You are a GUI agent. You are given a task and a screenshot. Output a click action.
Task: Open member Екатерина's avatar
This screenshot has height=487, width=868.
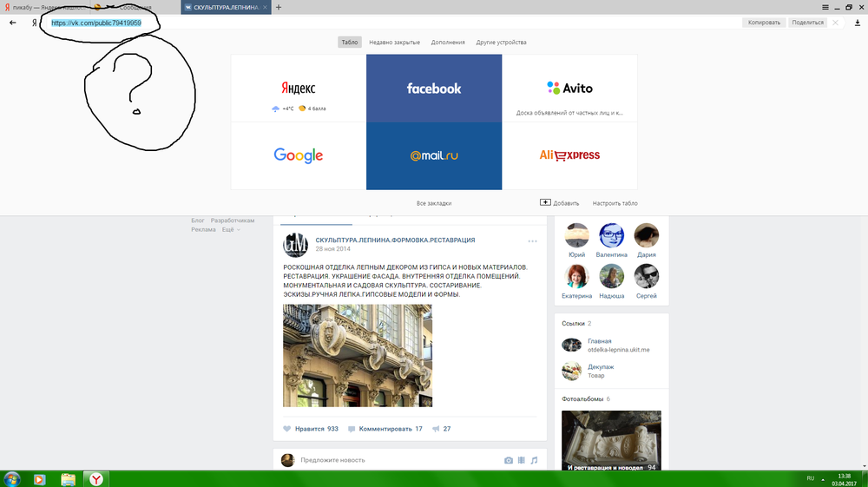(577, 276)
